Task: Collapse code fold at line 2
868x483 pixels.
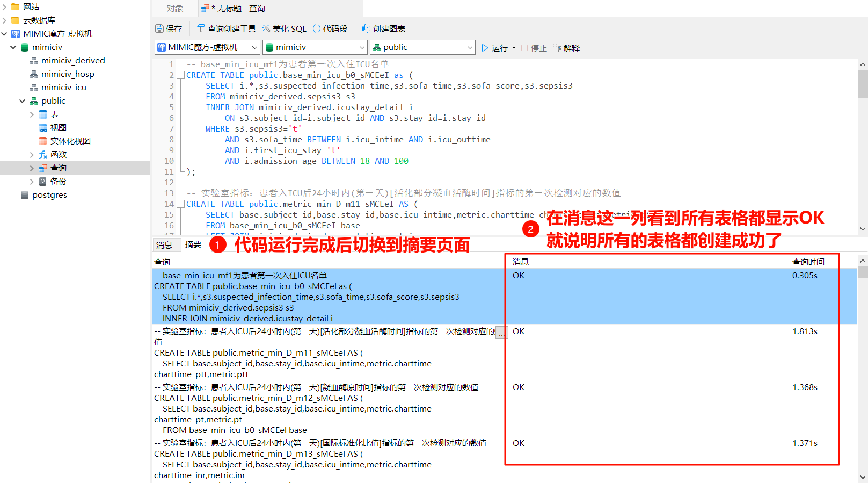Action: (x=181, y=75)
